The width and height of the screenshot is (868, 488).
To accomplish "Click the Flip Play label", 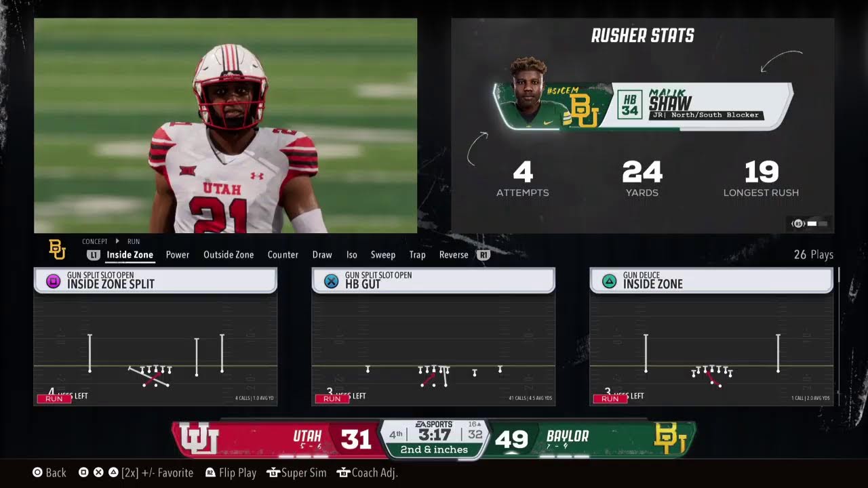I will tap(238, 472).
